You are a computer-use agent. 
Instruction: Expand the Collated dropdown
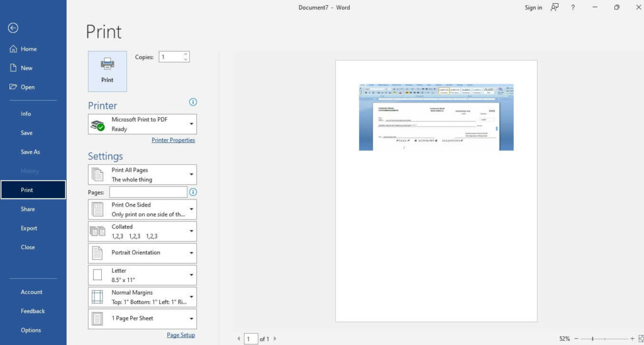pyautogui.click(x=142, y=231)
